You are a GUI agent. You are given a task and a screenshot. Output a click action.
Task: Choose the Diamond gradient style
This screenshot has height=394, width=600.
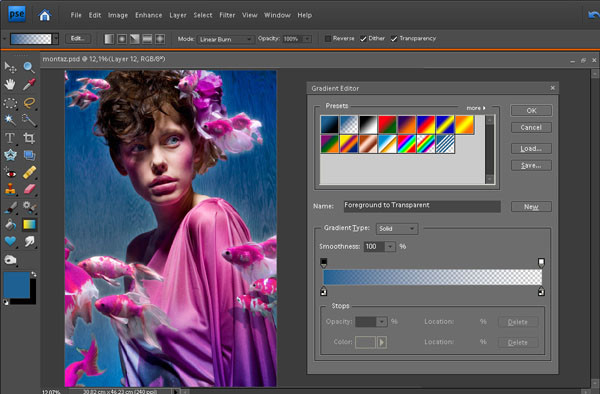tap(160, 39)
